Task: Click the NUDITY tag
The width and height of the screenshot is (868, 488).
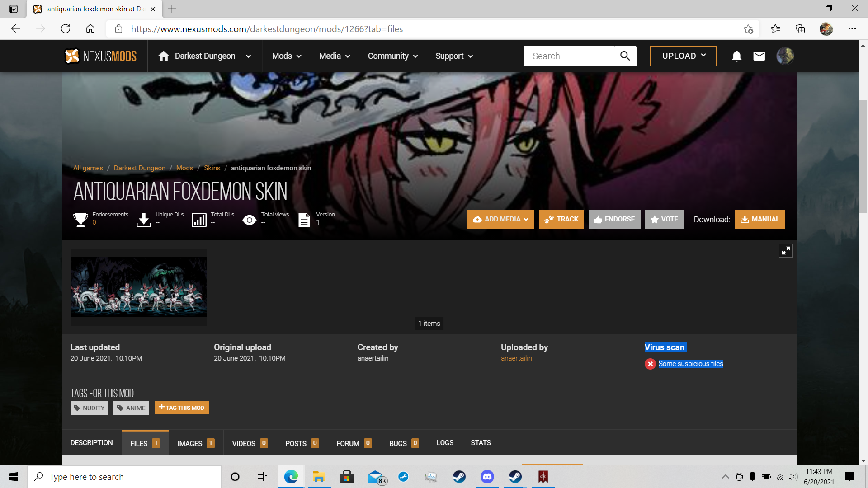Action: click(x=89, y=408)
